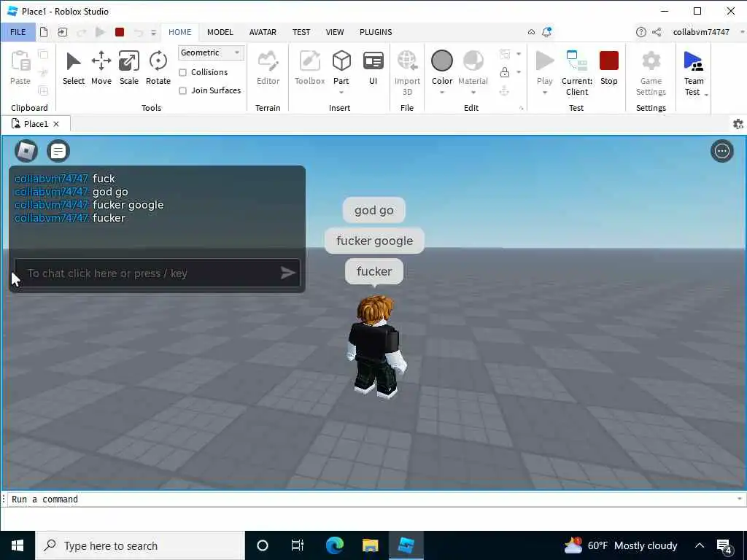747x560 pixels.
Task: Select the Select tool
Action: [74, 68]
